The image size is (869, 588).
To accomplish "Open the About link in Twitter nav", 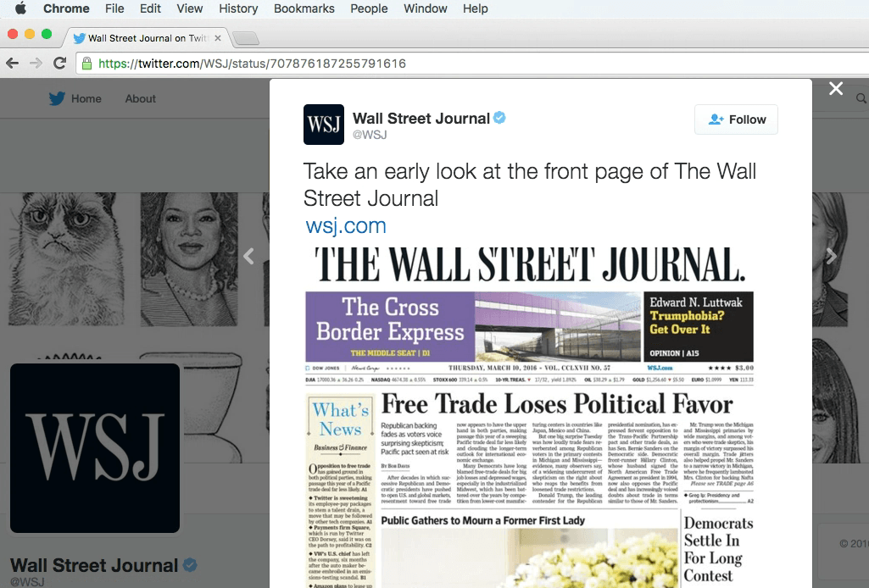I will point(140,98).
